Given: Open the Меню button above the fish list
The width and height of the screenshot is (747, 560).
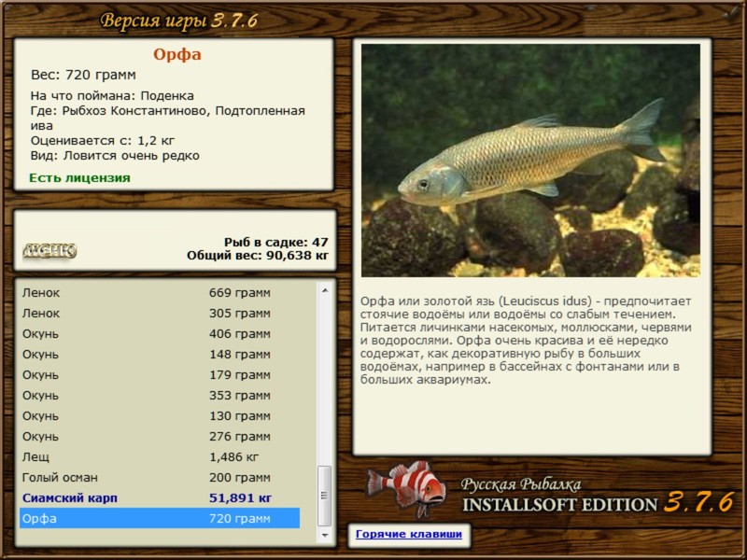Looking at the screenshot, I should point(49,250).
